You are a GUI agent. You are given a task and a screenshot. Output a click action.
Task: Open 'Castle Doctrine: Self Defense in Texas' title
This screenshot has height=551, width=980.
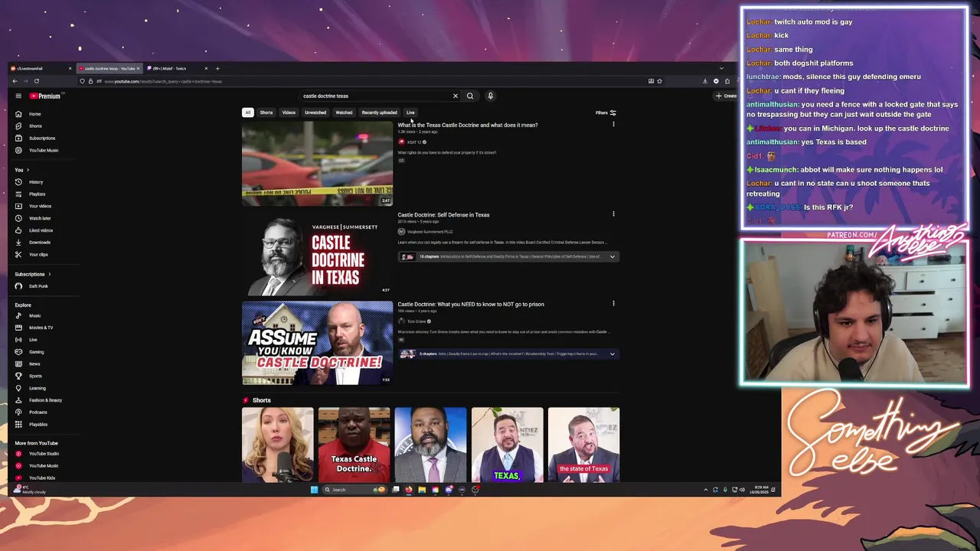(443, 214)
